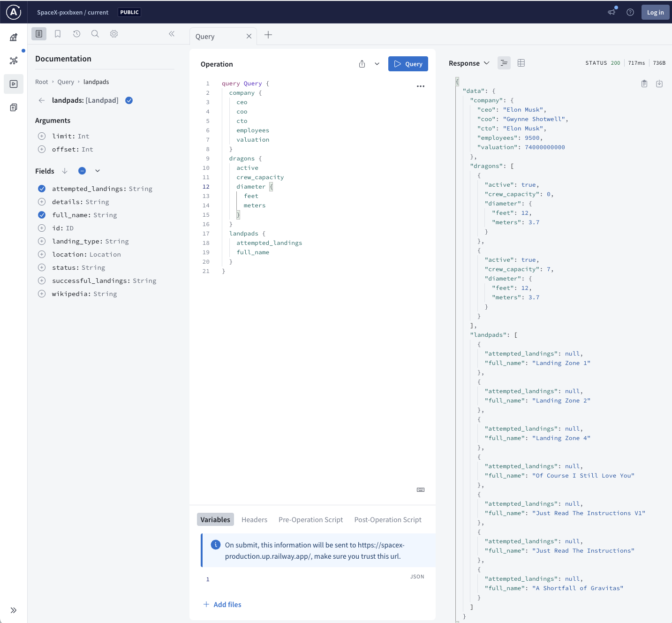Image resolution: width=672 pixels, height=623 pixels.
Task: Open the schema graph sidebar icon
Action: click(x=14, y=61)
